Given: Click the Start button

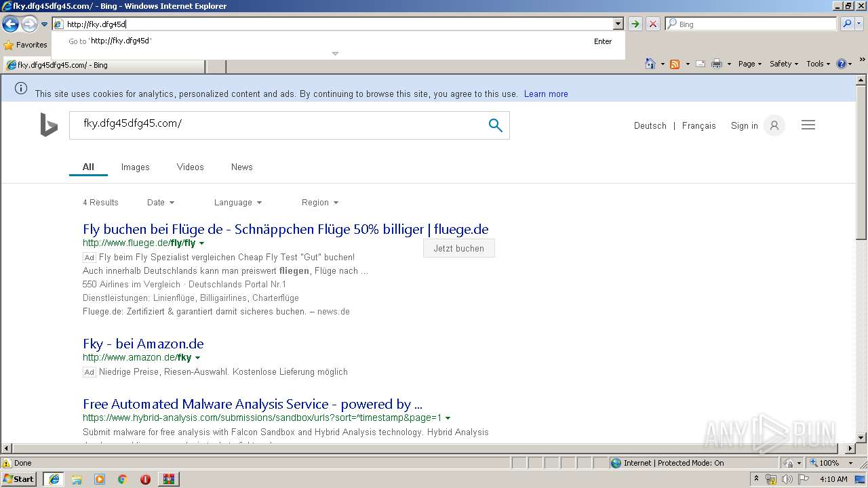Looking at the screenshot, I should coord(19,479).
